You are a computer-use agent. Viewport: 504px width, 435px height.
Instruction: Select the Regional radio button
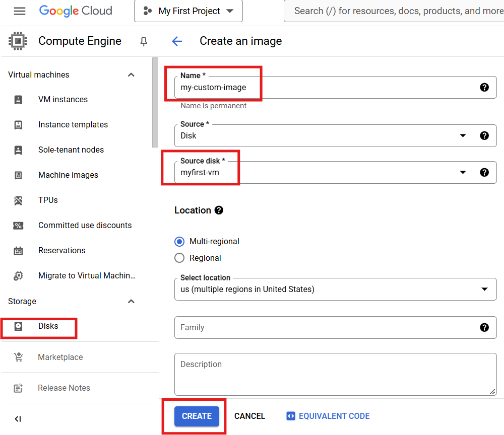tap(179, 258)
